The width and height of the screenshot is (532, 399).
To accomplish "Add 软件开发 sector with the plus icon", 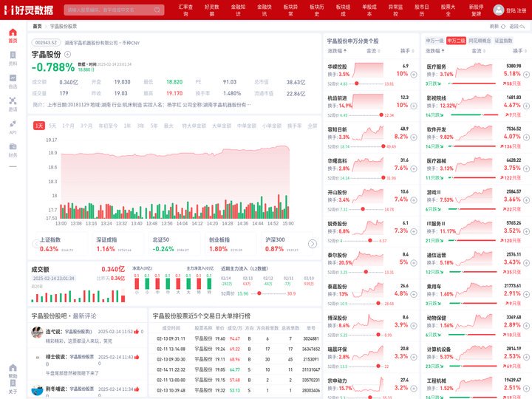I will tap(526, 137).
